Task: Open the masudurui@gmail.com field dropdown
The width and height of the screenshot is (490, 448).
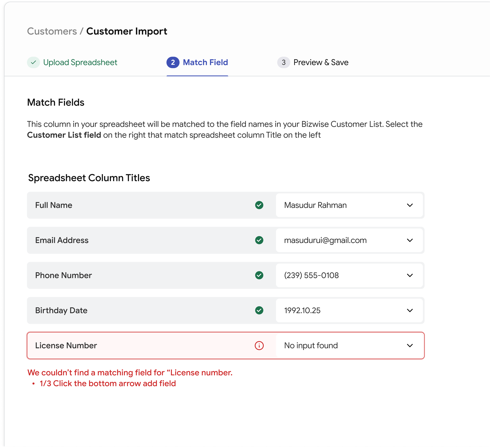Action: [x=410, y=240]
